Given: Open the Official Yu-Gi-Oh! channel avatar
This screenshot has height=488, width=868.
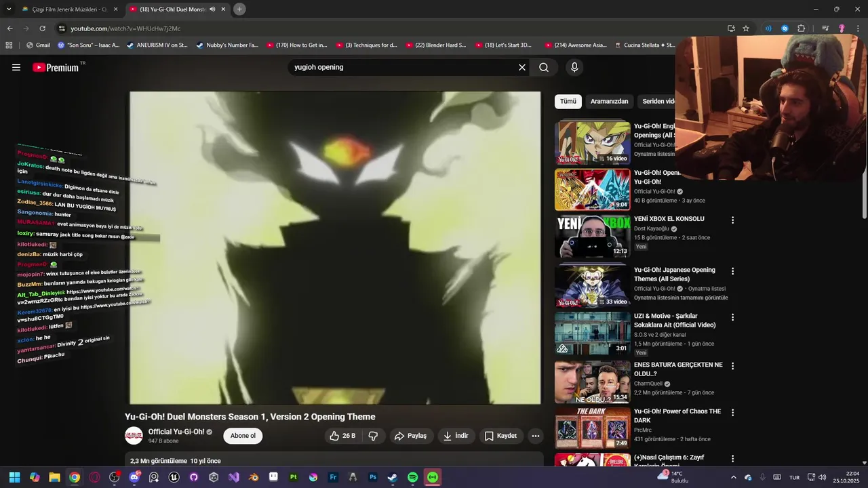Looking at the screenshot, I should click(x=134, y=436).
